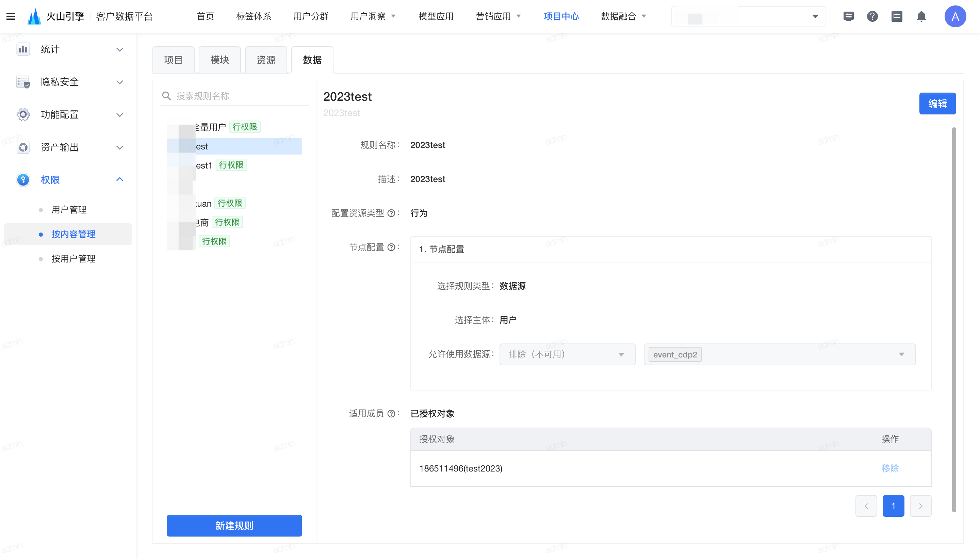
Task: Click 移除 for 186511496(test2023)
Action: [889, 468]
